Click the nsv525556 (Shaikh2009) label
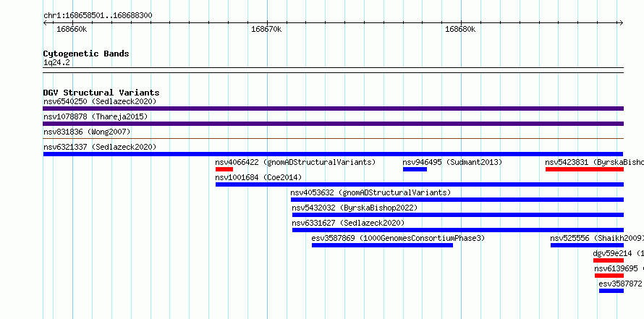 click(x=597, y=238)
